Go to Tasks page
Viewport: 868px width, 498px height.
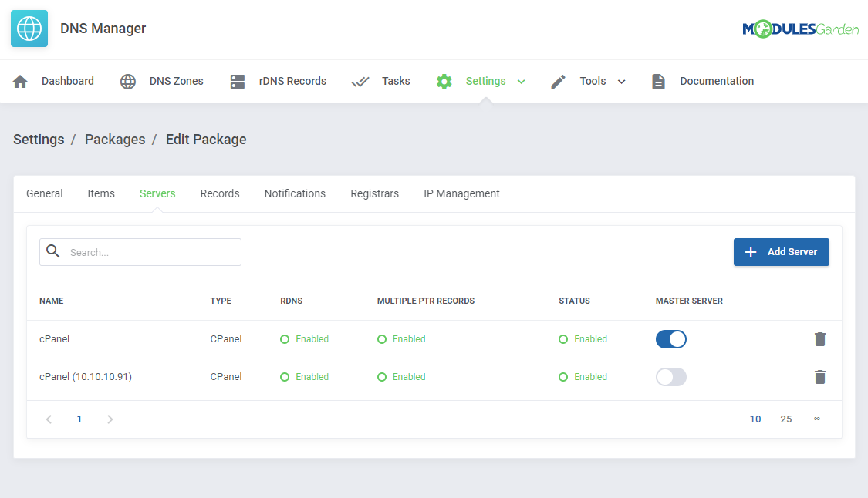[x=396, y=81]
